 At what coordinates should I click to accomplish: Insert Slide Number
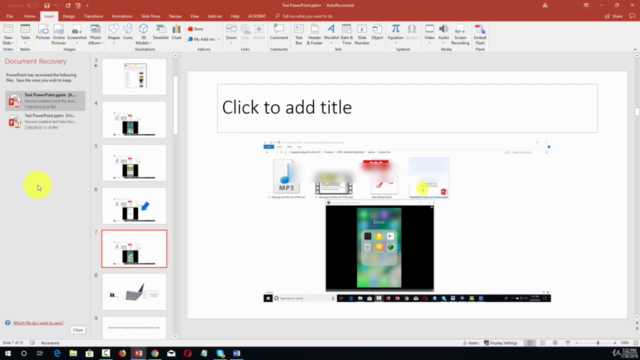click(x=362, y=34)
